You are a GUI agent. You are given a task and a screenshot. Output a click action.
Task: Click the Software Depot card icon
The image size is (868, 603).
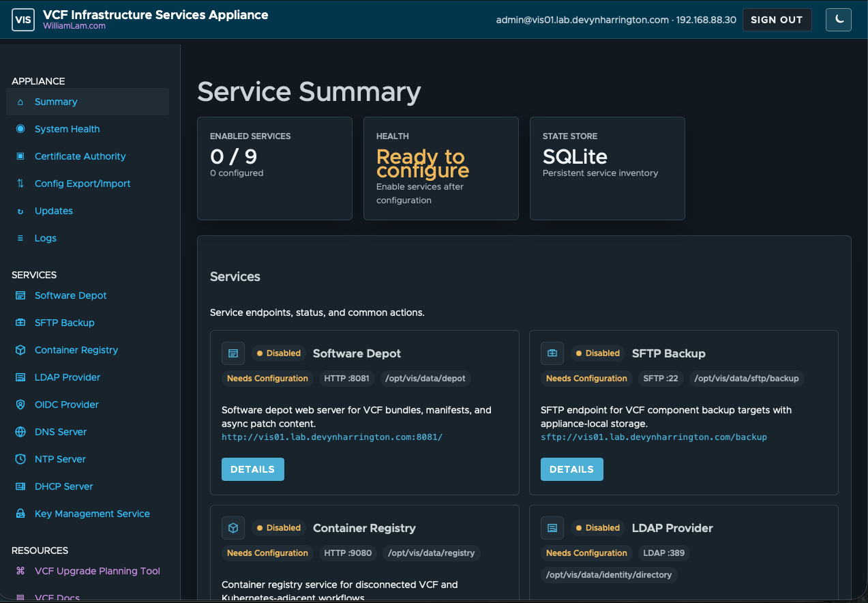233,353
